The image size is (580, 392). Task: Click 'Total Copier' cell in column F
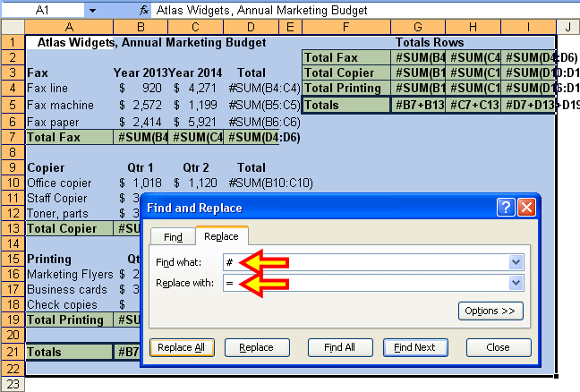346,72
